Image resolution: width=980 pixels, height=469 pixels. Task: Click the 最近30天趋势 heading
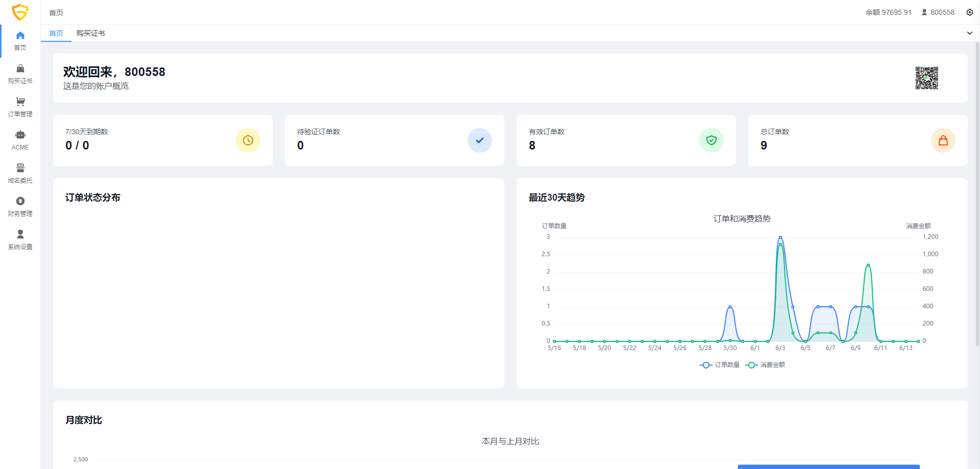pyautogui.click(x=557, y=198)
